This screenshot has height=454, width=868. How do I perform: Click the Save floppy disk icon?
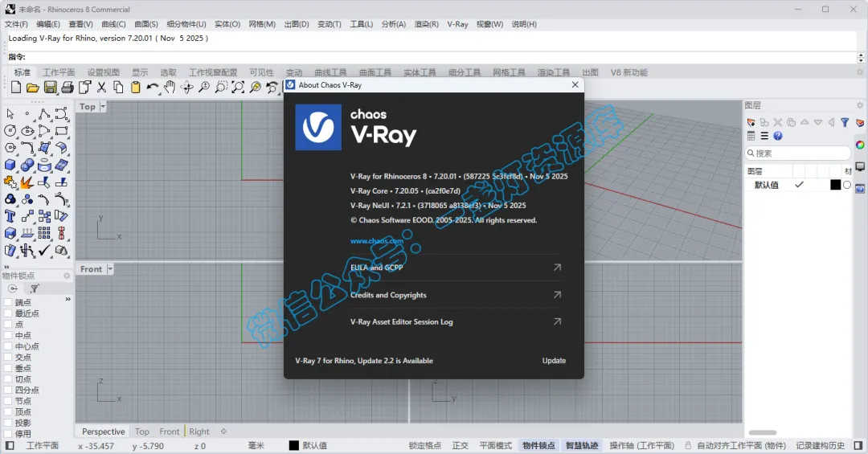point(51,87)
